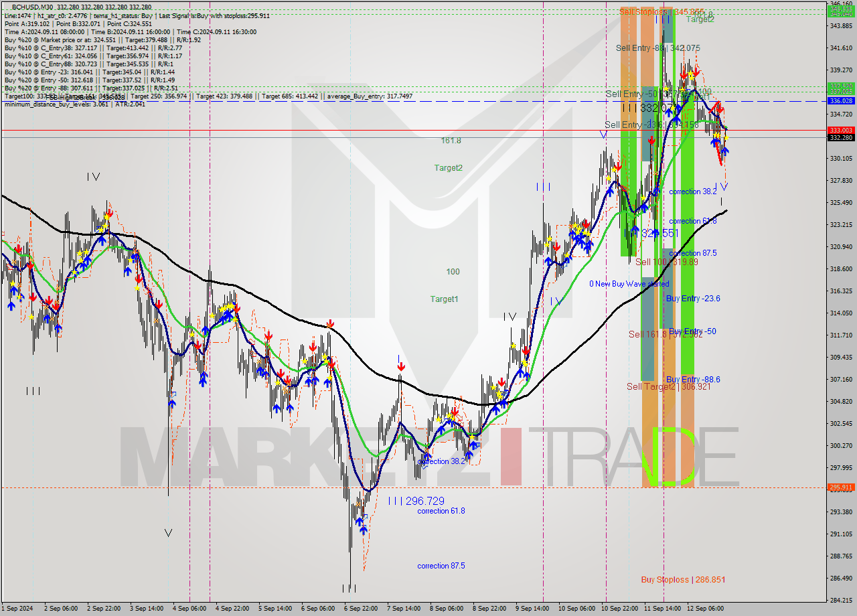Click the 'I I I 296.729' wave label
Screen dimensions: 857x616
416,501
